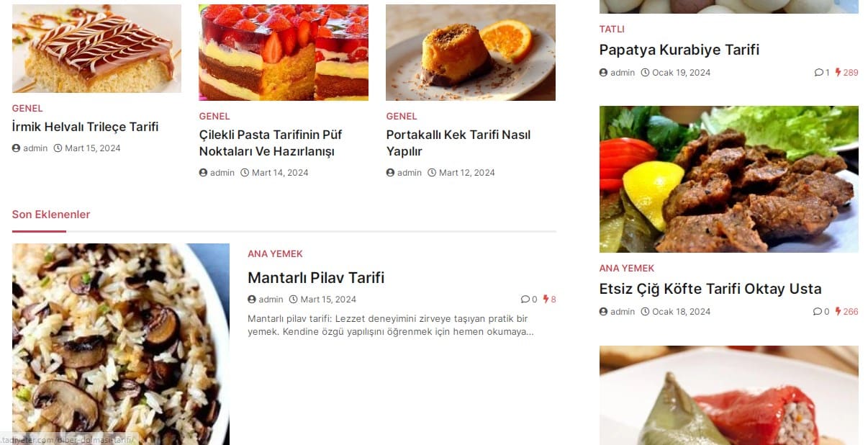Select the TATLI category label
Viewport: 868px width, 445px height.
tap(612, 30)
